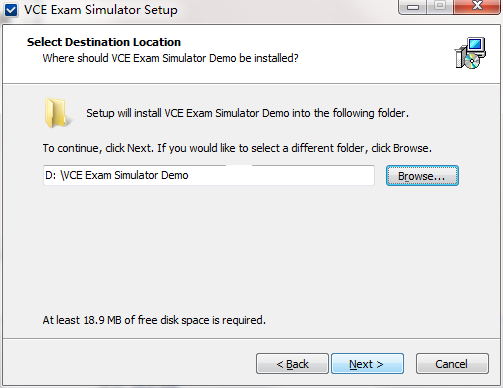Place cursor at drive letter D: in path
The height and width of the screenshot is (388, 503).
(51, 175)
